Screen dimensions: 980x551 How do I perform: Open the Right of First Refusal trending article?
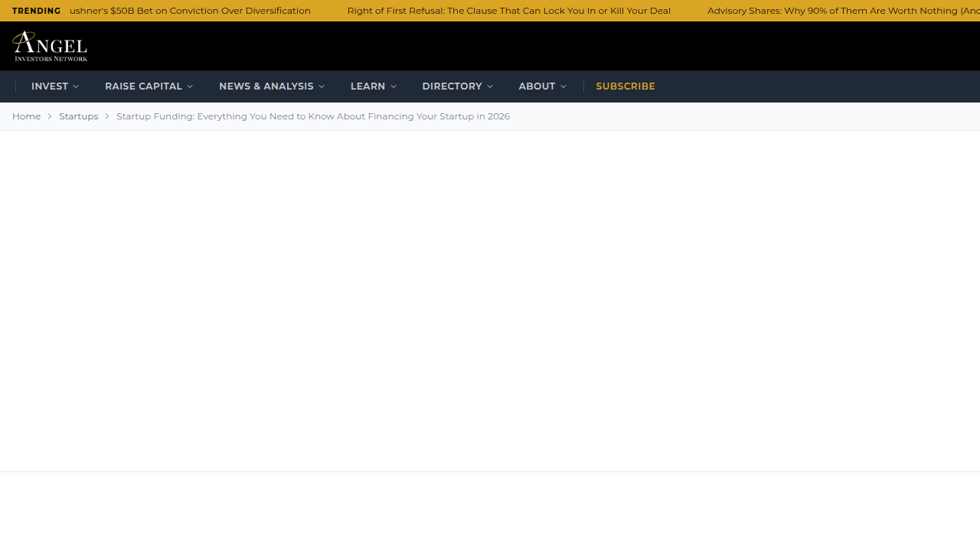coord(509,11)
